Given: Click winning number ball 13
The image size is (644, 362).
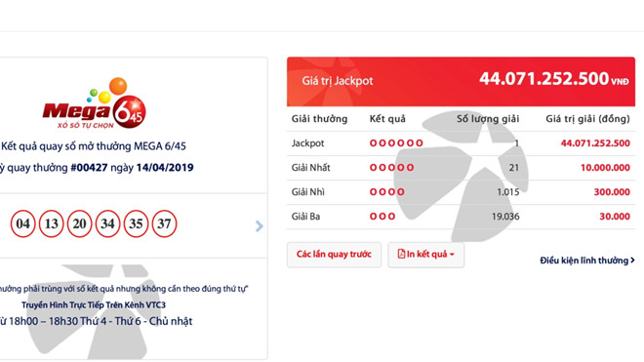Looking at the screenshot, I should [52, 223].
